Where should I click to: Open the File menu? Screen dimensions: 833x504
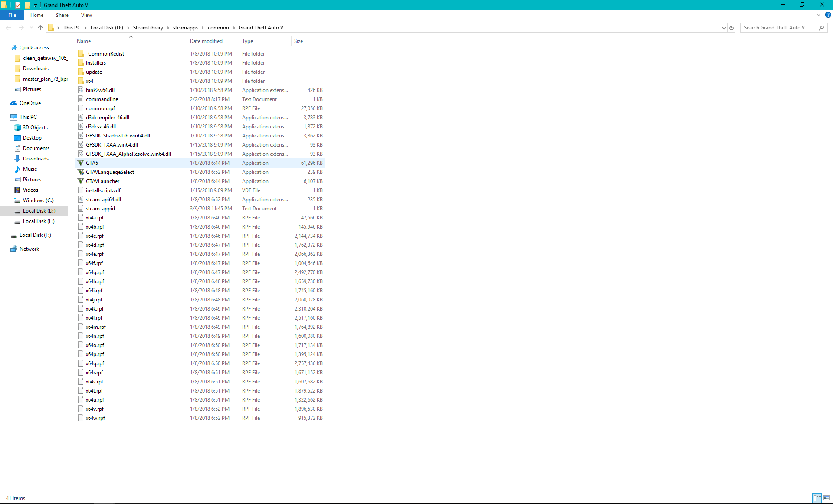tap(12, 15)
